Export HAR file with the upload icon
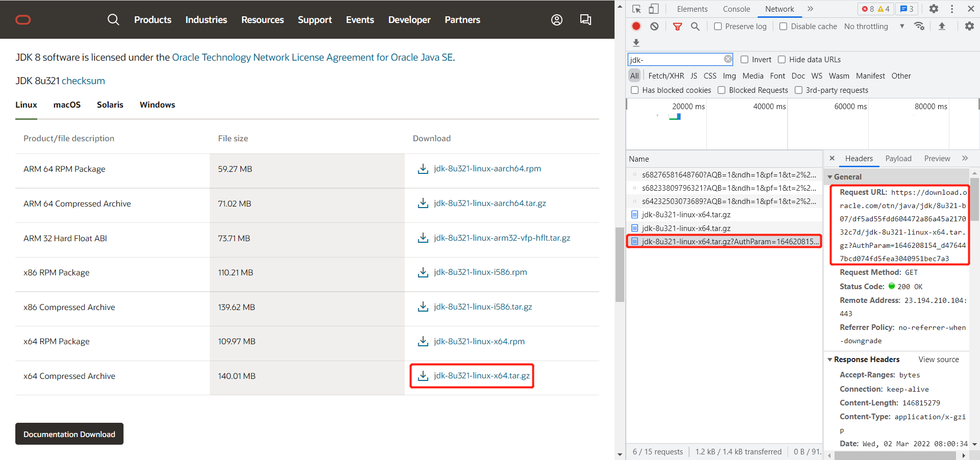 [942, 26]
